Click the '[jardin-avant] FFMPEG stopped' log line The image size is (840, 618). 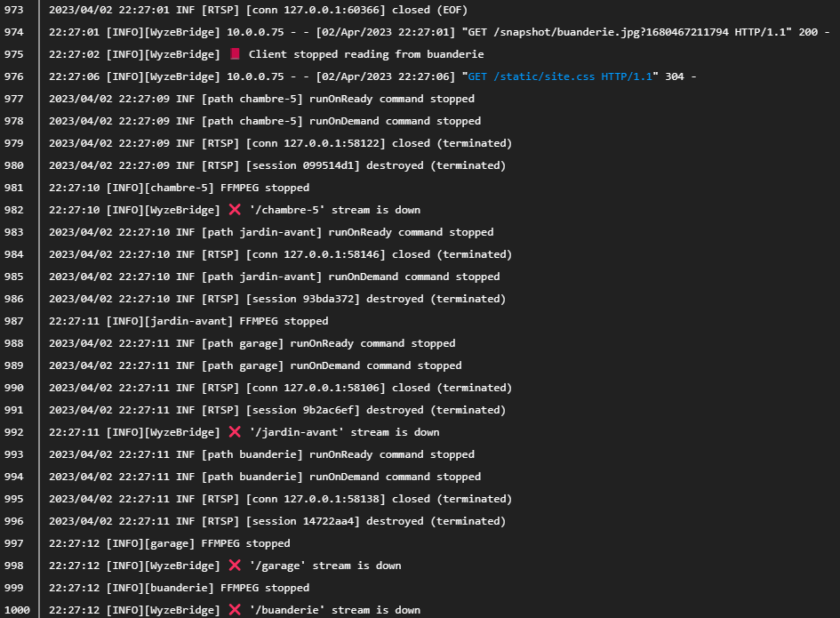(x=188, y=321)
